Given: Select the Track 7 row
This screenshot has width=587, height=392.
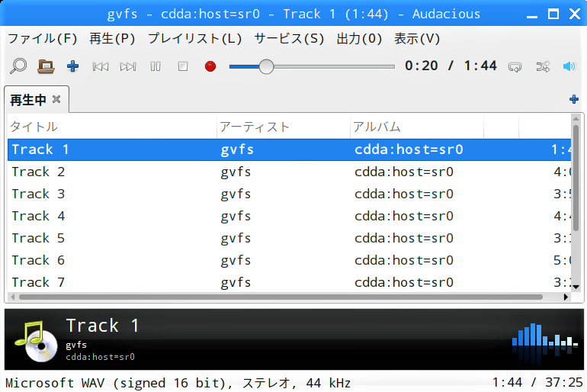Looking at the screenshot, I should coord(289,282).
